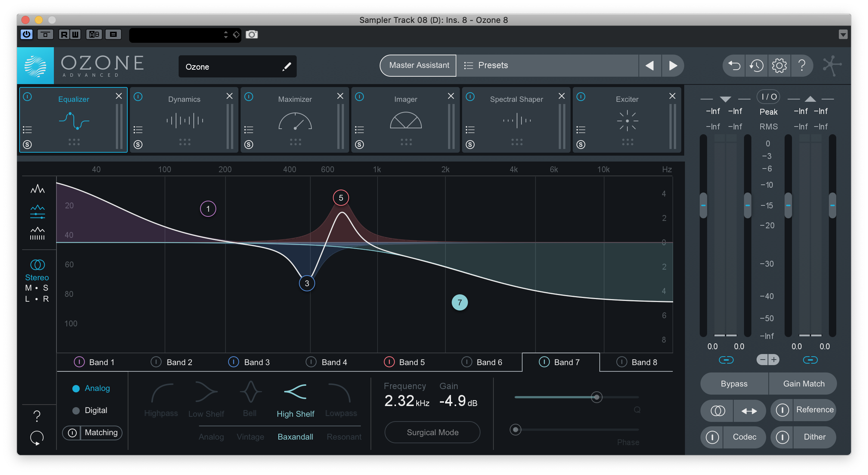The image size is (868, 475).
Task: Toggle the Reference power button
Action: (x=782, y=410)
